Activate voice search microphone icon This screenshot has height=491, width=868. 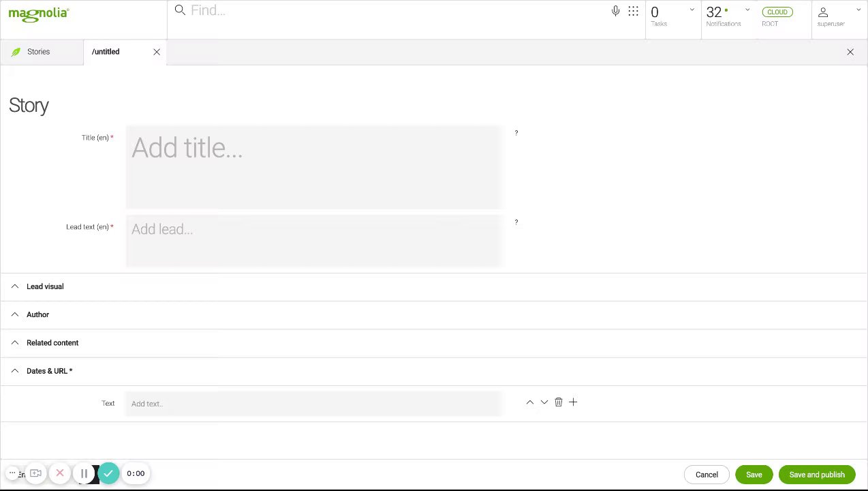pos(616,11)
